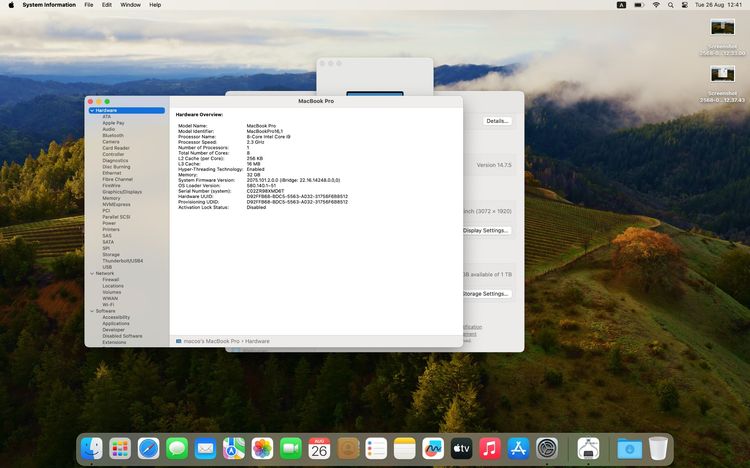750x468 pixels.
Task: Select Camera in the sidebar
Action: pos(111,142)
